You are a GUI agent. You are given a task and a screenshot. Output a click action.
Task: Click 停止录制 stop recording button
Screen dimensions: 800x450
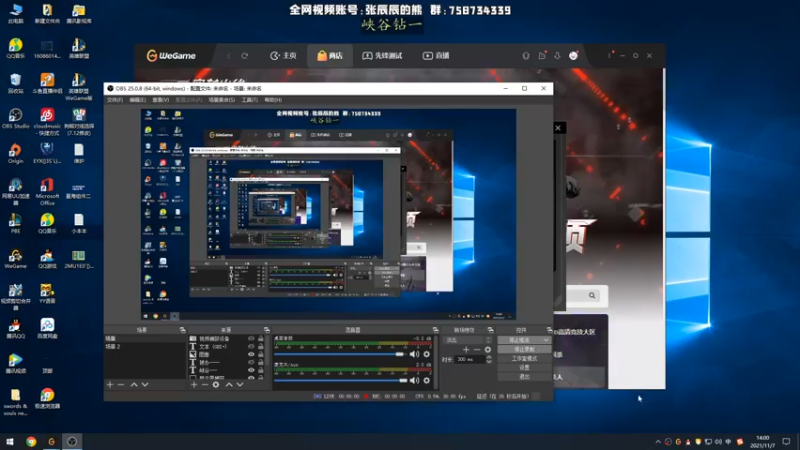coord(524,349)
